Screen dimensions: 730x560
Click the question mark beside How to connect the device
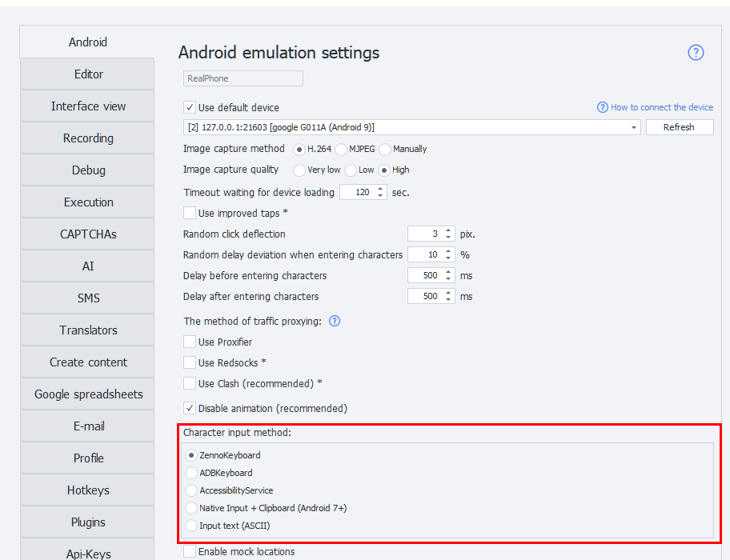[603, 107]
